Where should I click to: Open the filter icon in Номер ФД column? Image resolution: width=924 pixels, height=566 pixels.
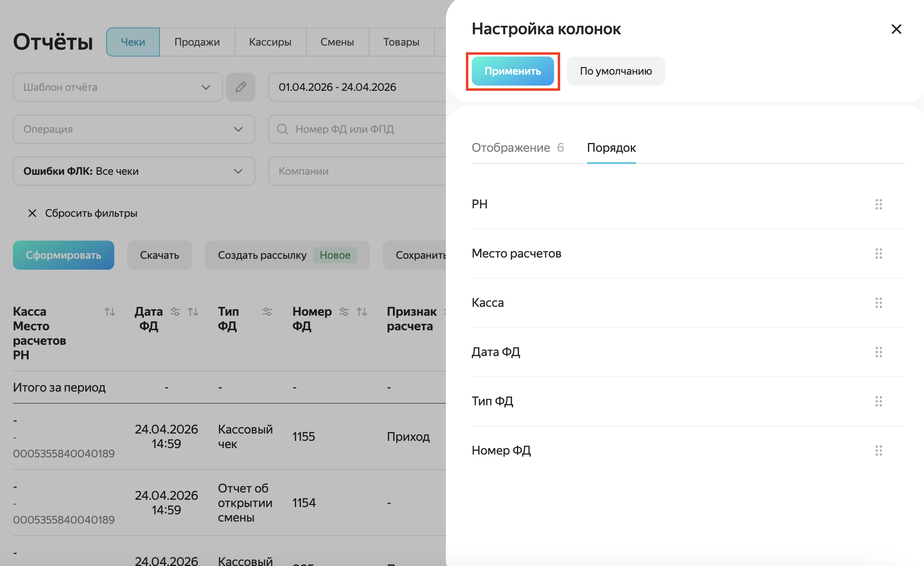point(344,312)
